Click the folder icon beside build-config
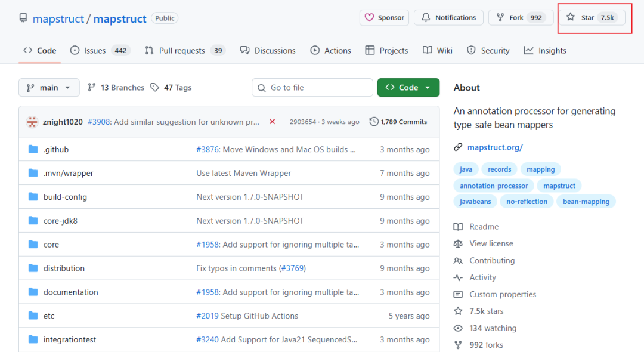This screenshot has height=352, width=644. click(x=33, y=197)
